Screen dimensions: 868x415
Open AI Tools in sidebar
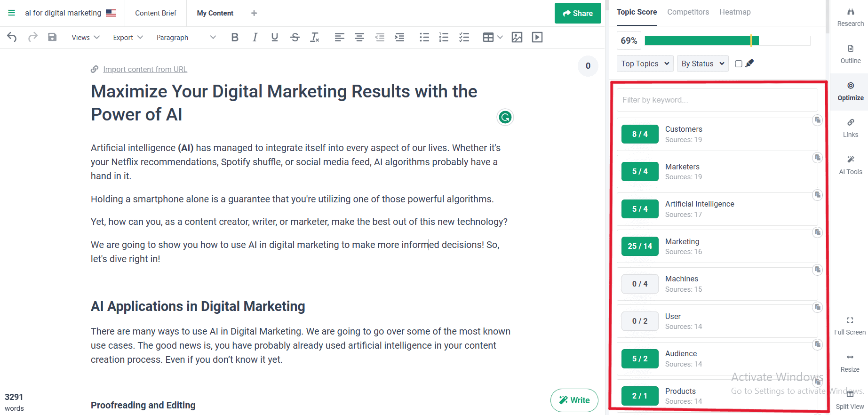(x=851, y=166)
